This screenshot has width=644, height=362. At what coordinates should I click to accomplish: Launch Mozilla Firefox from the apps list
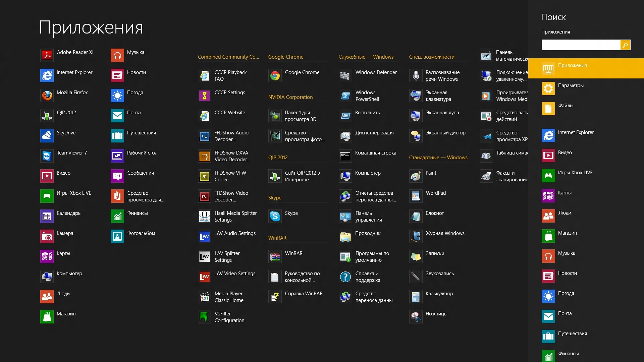point(47,96)
